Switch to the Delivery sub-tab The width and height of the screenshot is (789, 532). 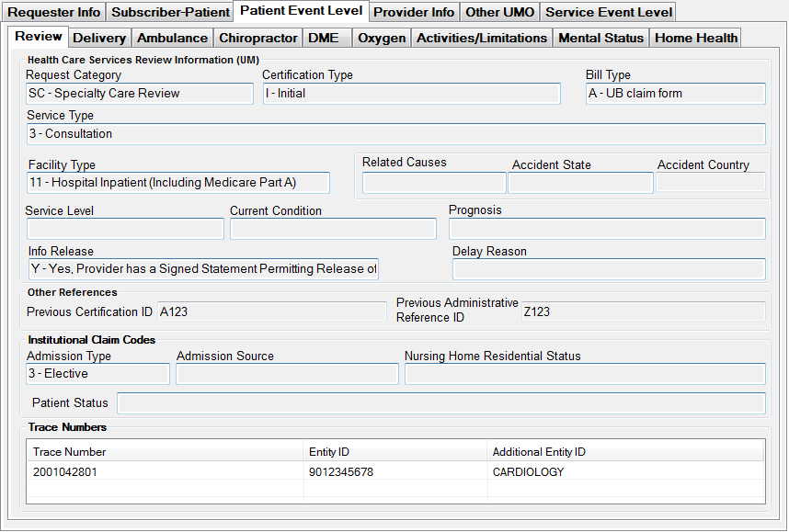pyautogui.click(x=99, y=38)
